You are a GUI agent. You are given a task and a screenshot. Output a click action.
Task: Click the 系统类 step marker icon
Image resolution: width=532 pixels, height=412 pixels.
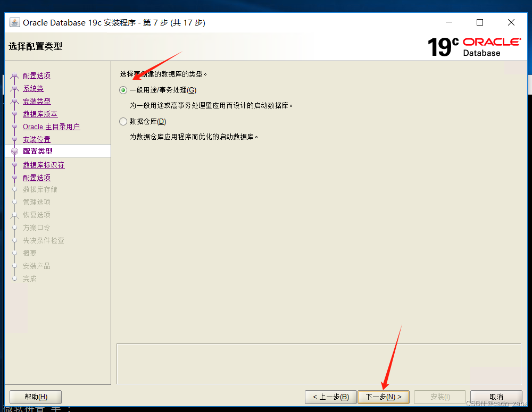(x=14, y=89)
